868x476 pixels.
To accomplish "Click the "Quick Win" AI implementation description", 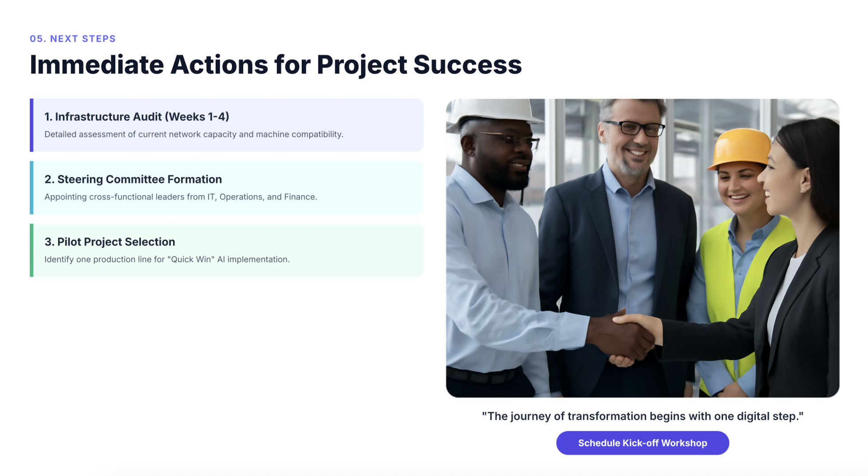I will (167, 259).
